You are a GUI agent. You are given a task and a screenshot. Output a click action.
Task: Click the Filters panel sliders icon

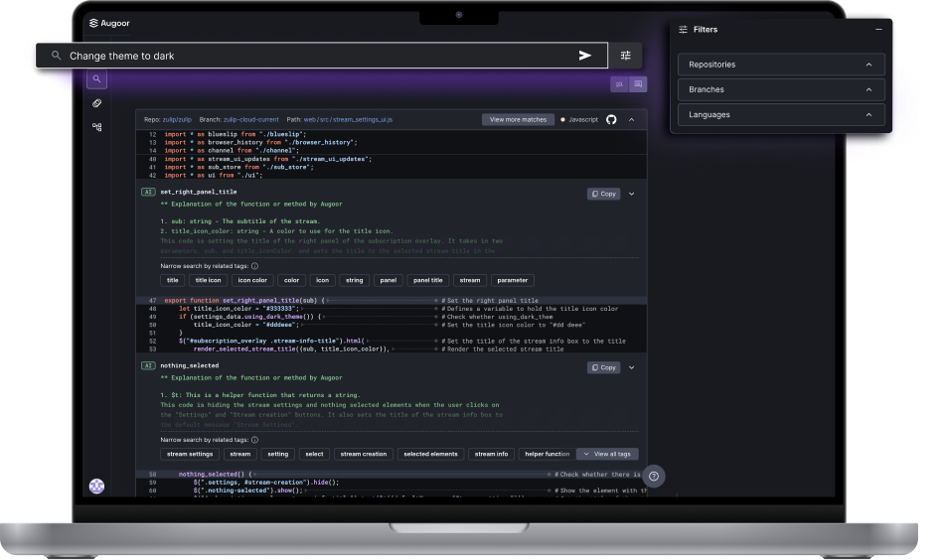coord(683,30)
